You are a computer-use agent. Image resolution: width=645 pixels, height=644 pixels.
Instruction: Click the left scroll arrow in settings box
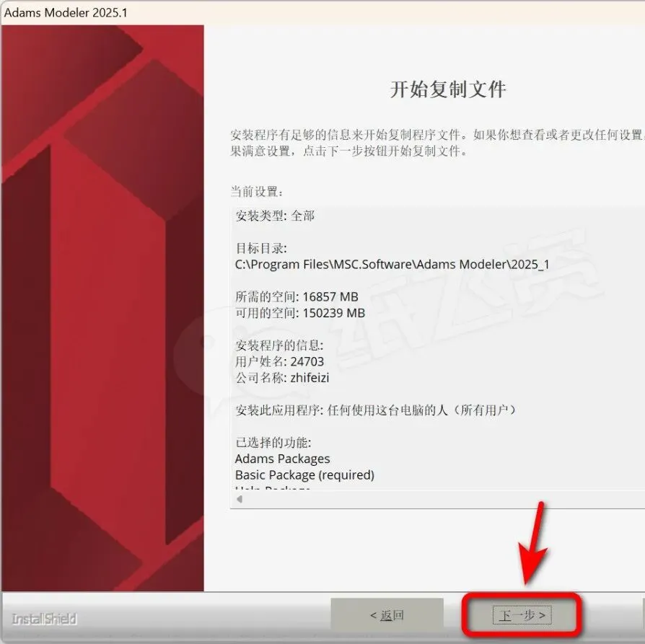[x=240, y=499]
